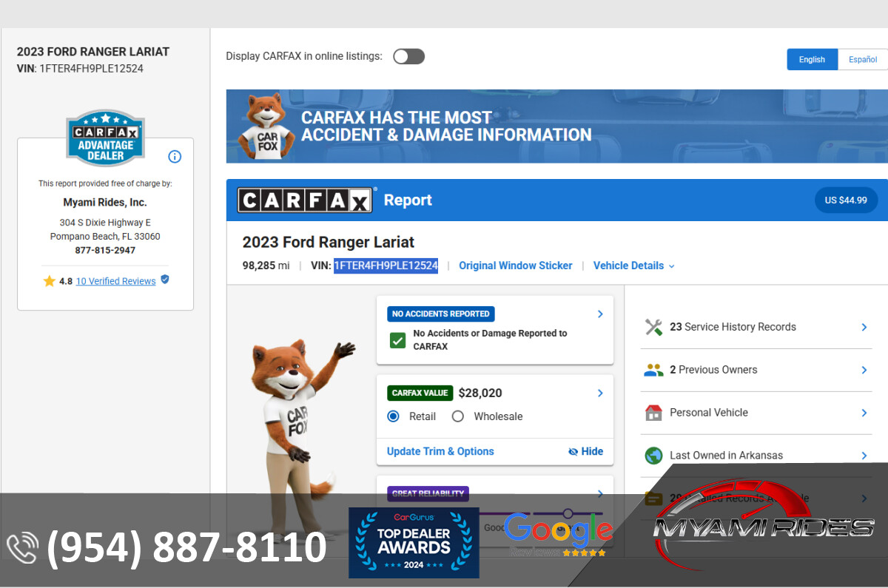Switch report language to Español
The image size is (888, 588).
pyautogui.click(x=863, y=60)
